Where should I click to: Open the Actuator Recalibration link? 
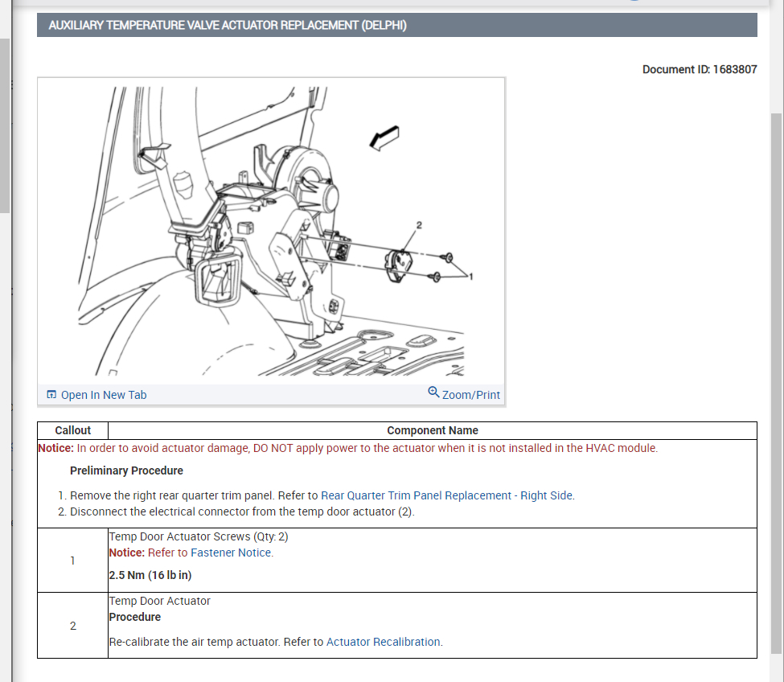click(383, 642)
